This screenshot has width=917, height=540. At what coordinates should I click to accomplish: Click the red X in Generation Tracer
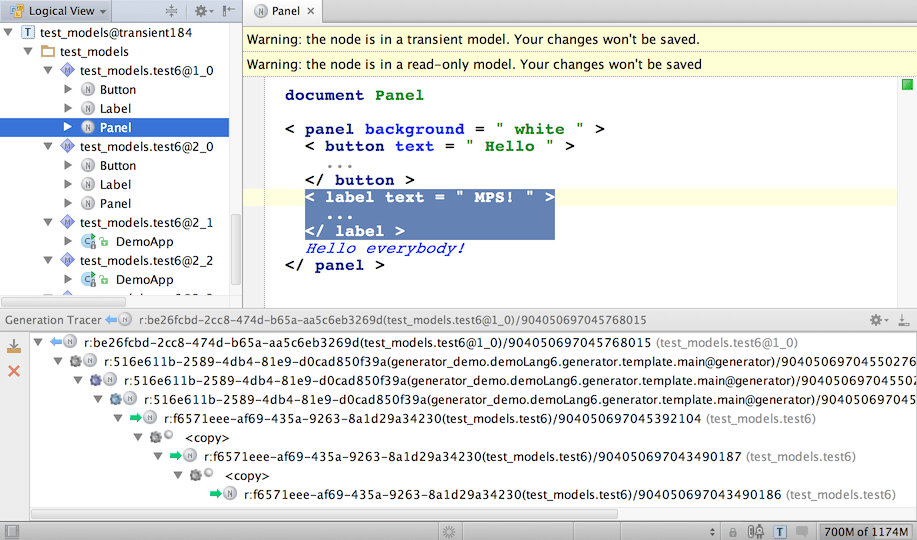point(14,371)
